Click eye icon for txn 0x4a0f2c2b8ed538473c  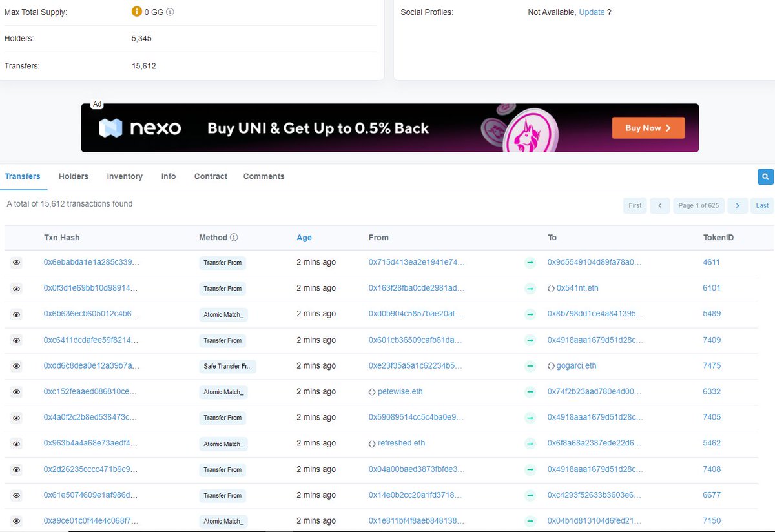click(17, 418)
